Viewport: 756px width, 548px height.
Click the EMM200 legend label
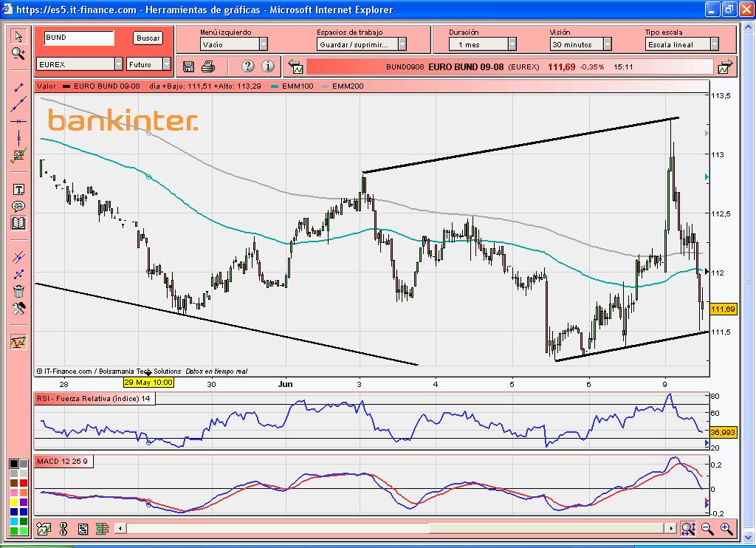point(348,86)
